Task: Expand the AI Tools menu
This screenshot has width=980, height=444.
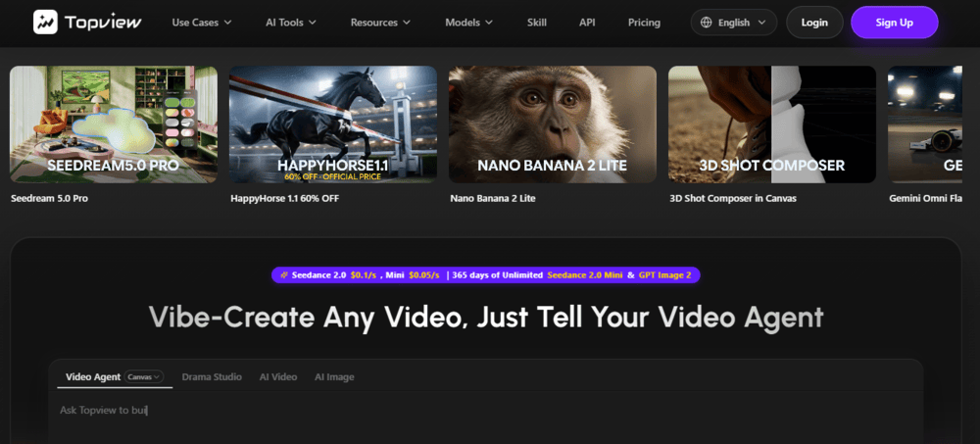Action: (x=291, y=23)
